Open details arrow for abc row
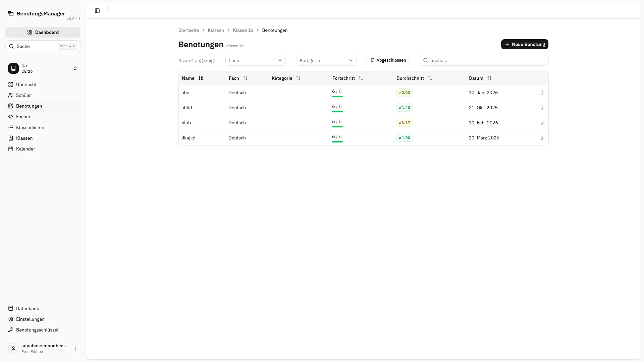Image resolution: width=644 pixels, height=362 pixels. click(542, 93)
